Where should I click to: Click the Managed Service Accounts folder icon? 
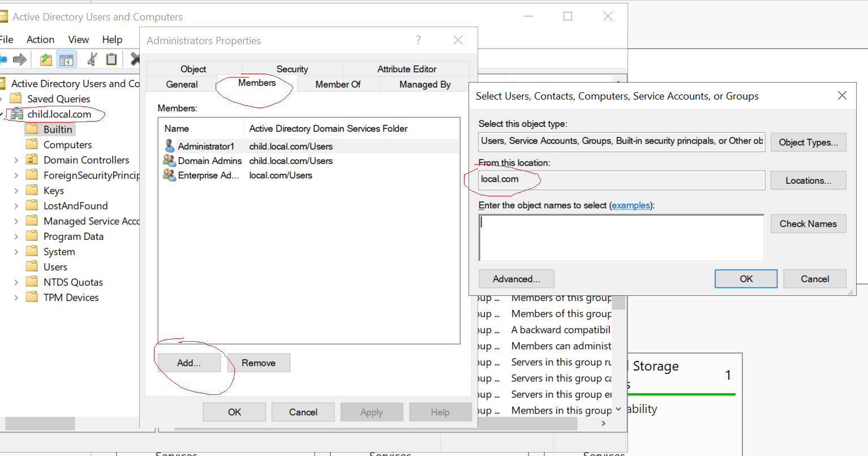pos(32,221)
